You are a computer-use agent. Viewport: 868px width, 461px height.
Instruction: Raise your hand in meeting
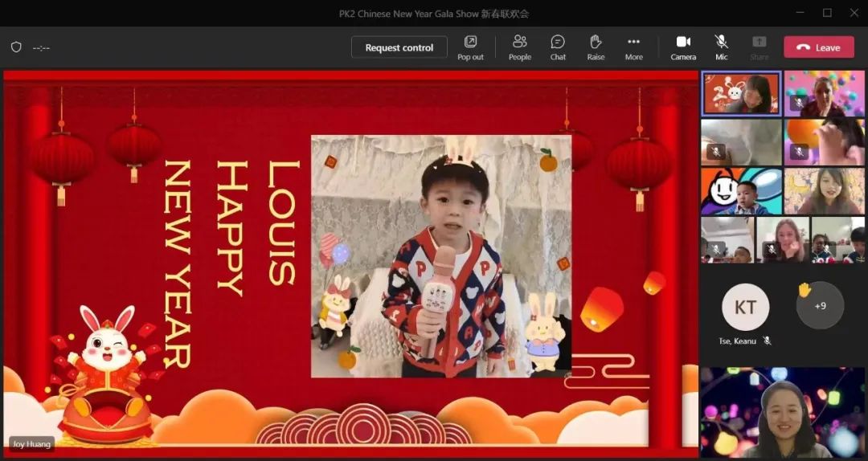coord(596,47)
